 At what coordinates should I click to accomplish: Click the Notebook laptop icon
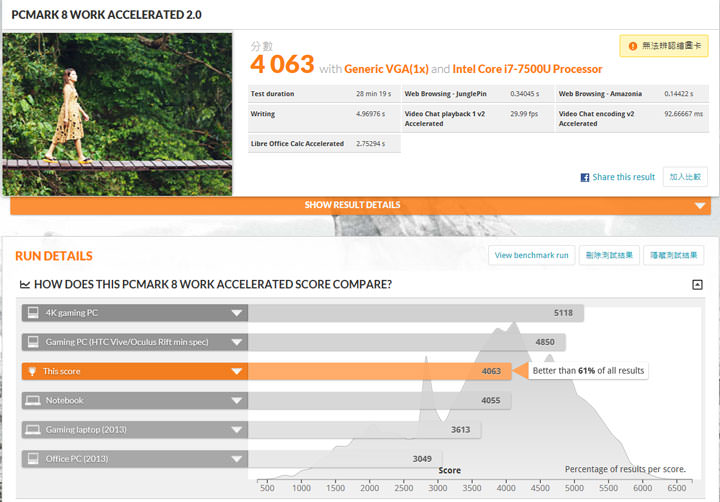[33, 400]
